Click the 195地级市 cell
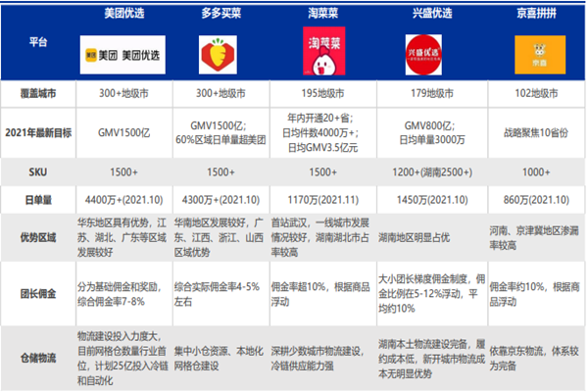The image size is (588, 392). point(322,93)
